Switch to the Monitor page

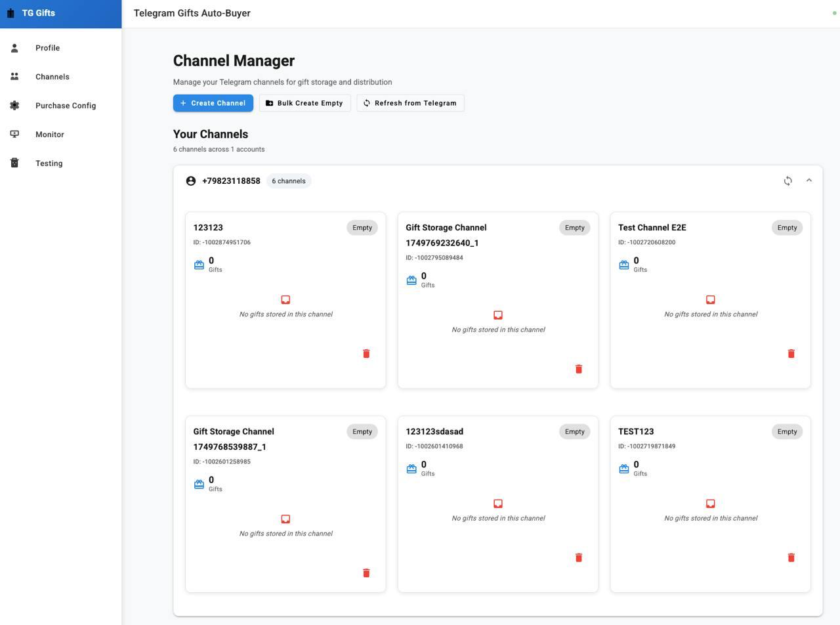tap(61, 135)
